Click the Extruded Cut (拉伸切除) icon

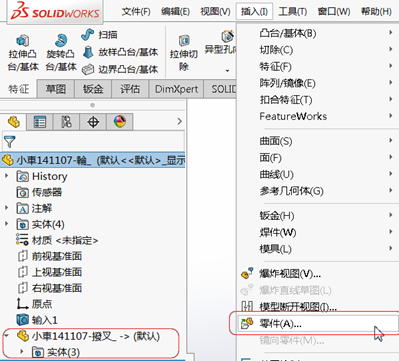coord(184,41)
